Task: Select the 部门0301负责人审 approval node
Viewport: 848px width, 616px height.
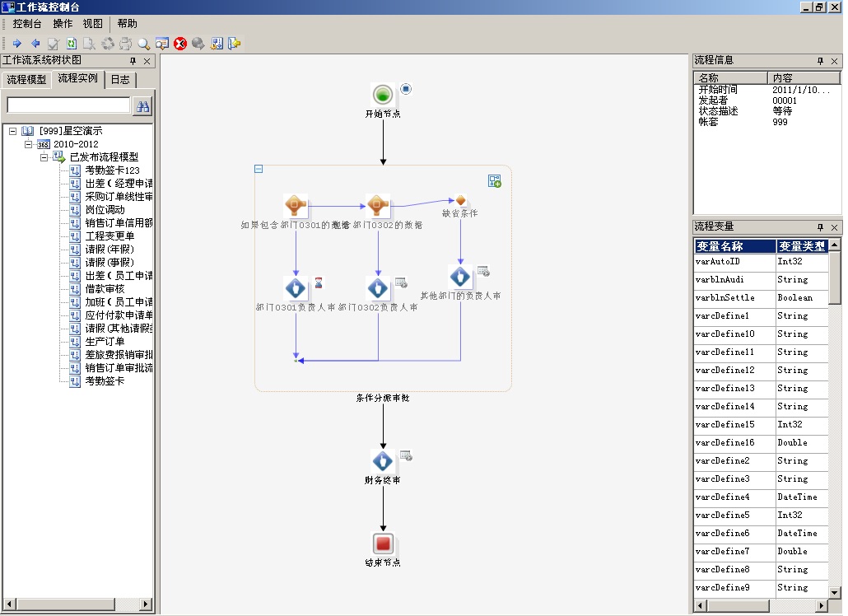Action: (x=296, y=288)
